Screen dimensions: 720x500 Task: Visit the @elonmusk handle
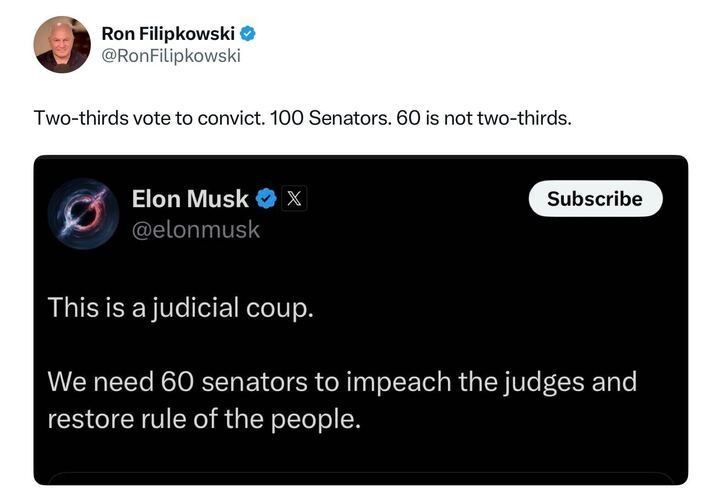pos(195,229)
